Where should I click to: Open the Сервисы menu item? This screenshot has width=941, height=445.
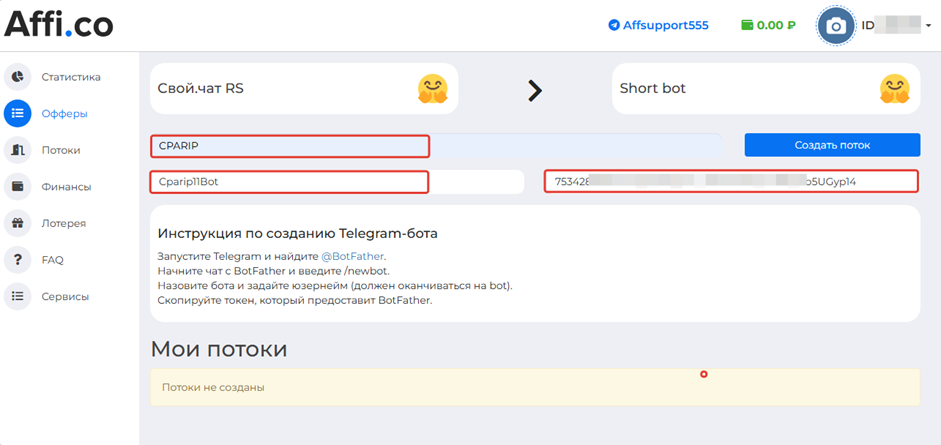click(65, 297)
